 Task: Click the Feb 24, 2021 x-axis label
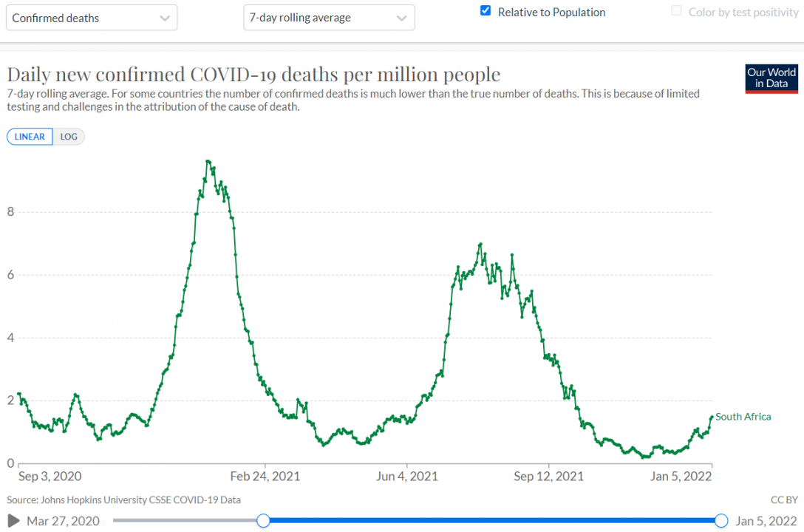(x=265, y=477)
